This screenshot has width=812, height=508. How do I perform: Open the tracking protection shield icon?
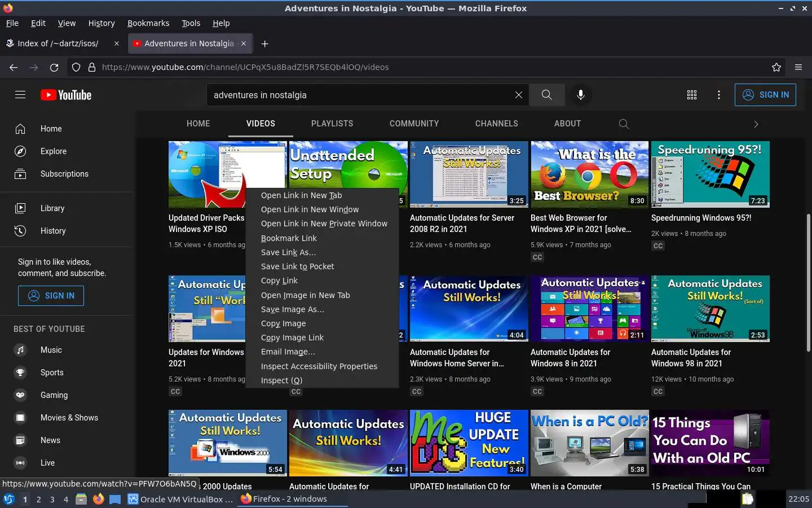(x=76, y=67)
